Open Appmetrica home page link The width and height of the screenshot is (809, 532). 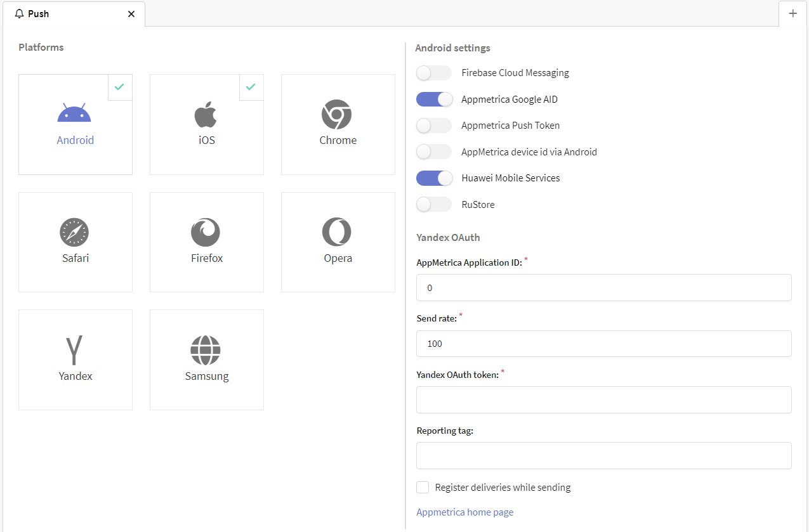465,512
